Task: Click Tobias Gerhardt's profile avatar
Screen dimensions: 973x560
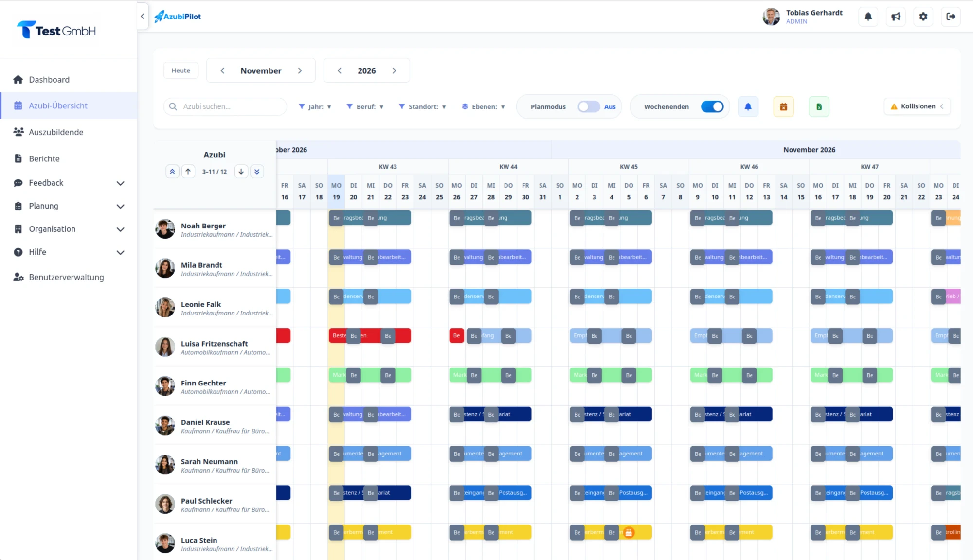Action: 771,17
